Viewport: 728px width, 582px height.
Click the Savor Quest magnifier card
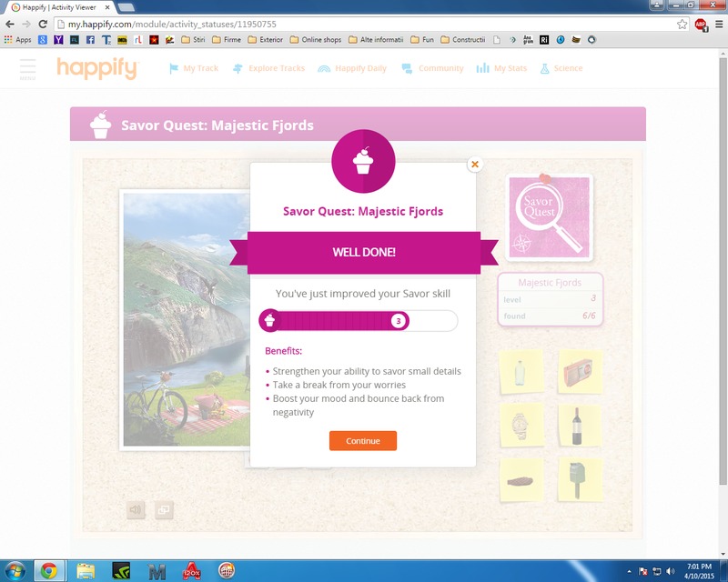tap(550, 216)
